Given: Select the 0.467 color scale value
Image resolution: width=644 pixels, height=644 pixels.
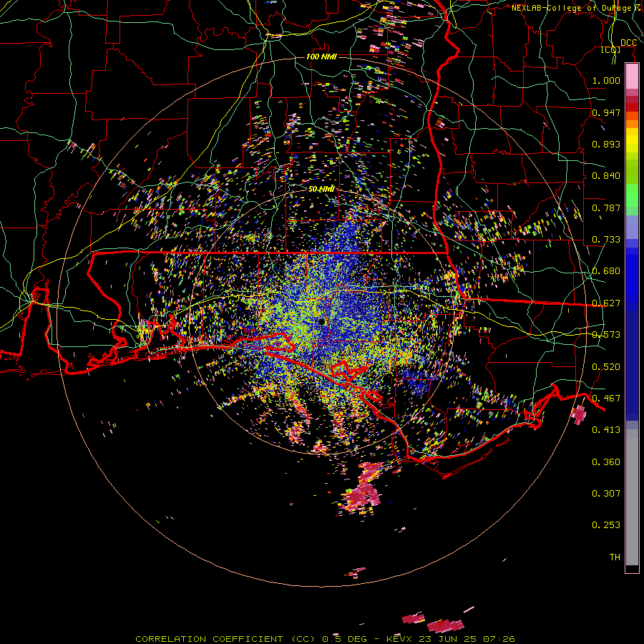Looking at the screenshot, I should (x=606, y=398).
